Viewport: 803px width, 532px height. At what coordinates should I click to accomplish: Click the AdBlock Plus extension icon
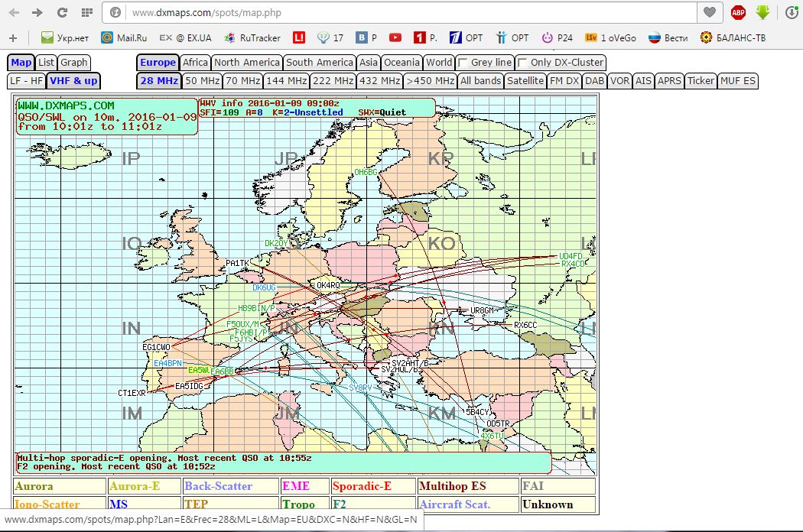[738, 12]
